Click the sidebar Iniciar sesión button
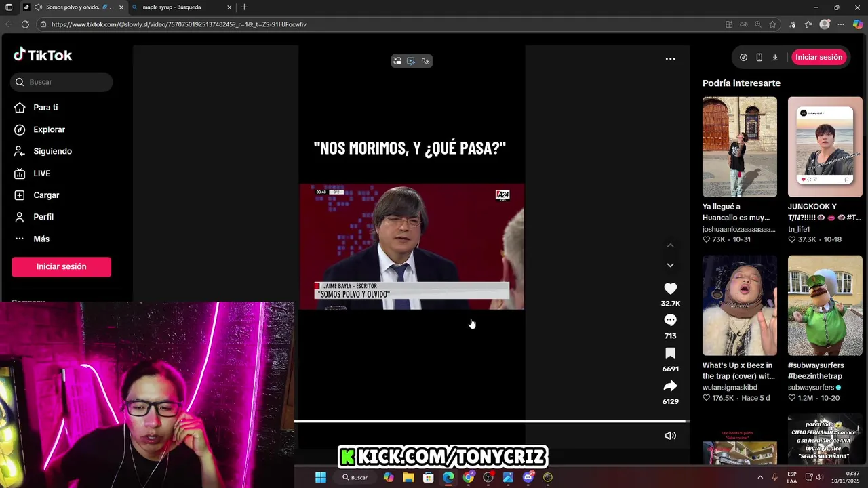The image size is (868, 488). 61,266
